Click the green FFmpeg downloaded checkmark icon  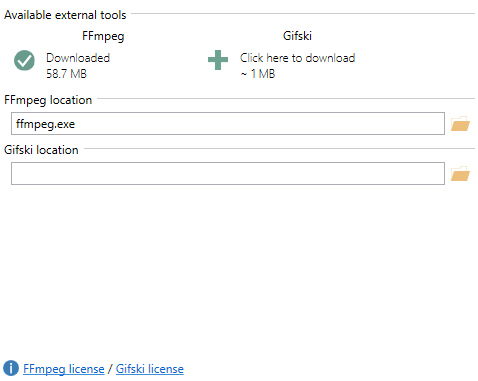[x=24, y=60]
